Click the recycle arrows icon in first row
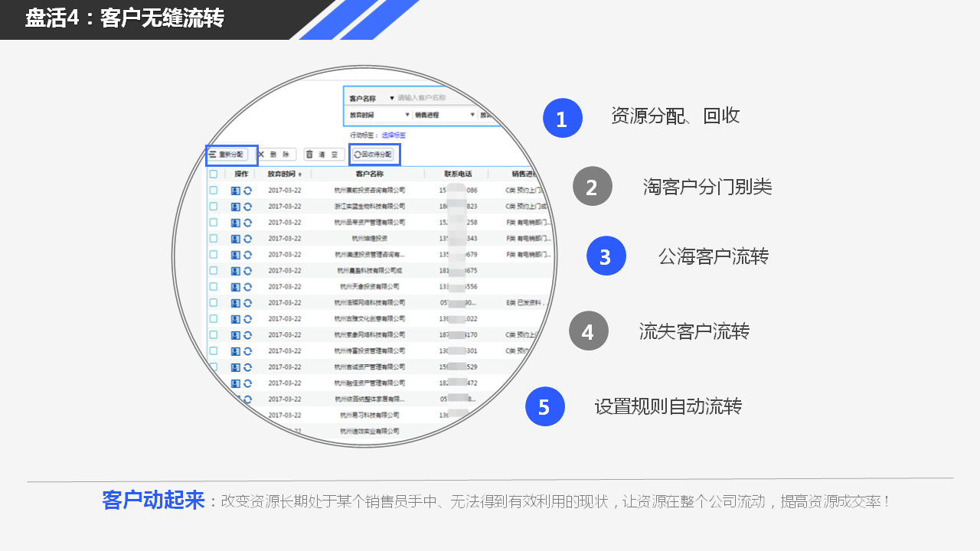Viewport: 980px width, 551px height. pos(247,190)
